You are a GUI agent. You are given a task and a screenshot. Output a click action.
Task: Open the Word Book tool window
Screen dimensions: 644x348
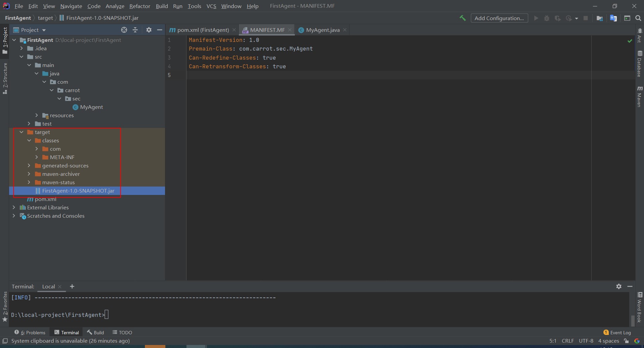640,307
